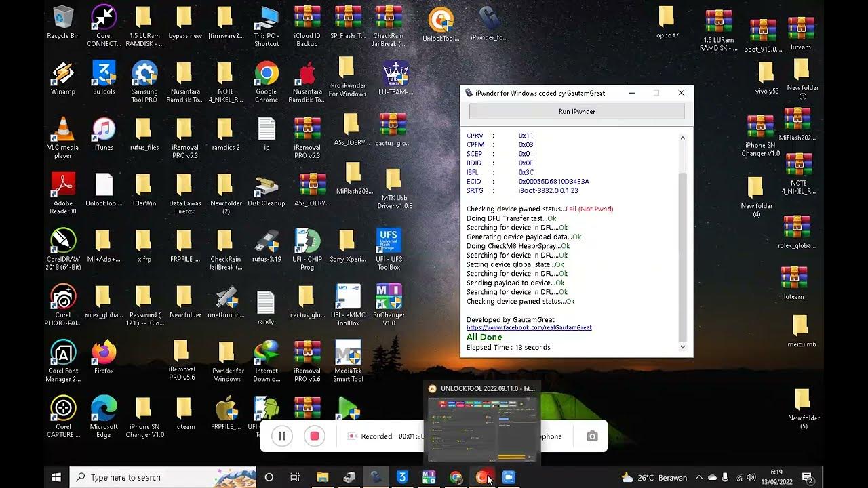This screenshot has height=488, width=868.
Task: Open the Recycle Bin desktop icon
Action: (63, 22)
